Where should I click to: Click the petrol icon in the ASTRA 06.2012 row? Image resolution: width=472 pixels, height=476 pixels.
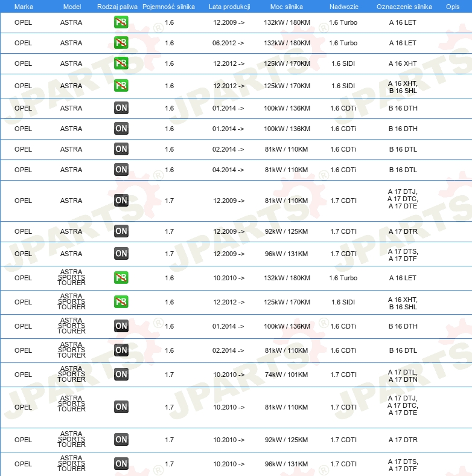[x=121, y=43]
